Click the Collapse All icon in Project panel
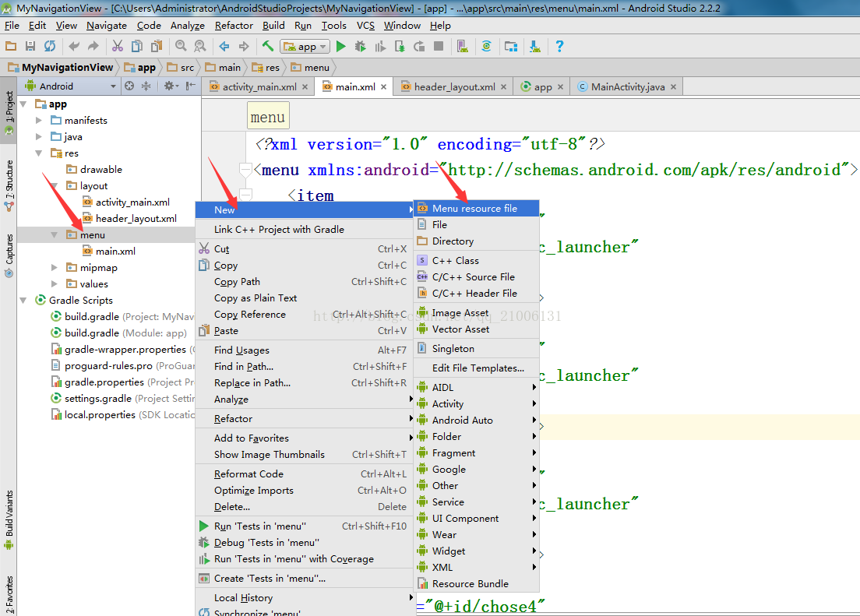 (x=146, y=86)
